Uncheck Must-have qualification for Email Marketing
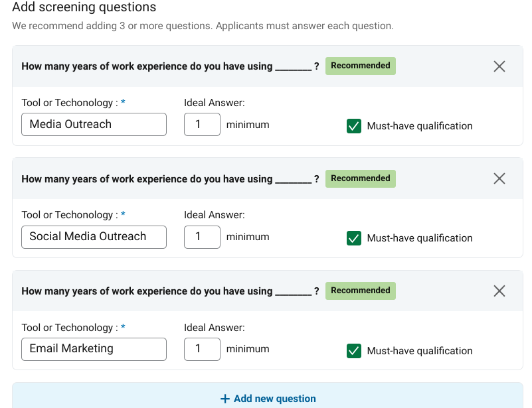The width and height of the screenshot is (532, 408). pyautogui.click(x=354, y=351)
